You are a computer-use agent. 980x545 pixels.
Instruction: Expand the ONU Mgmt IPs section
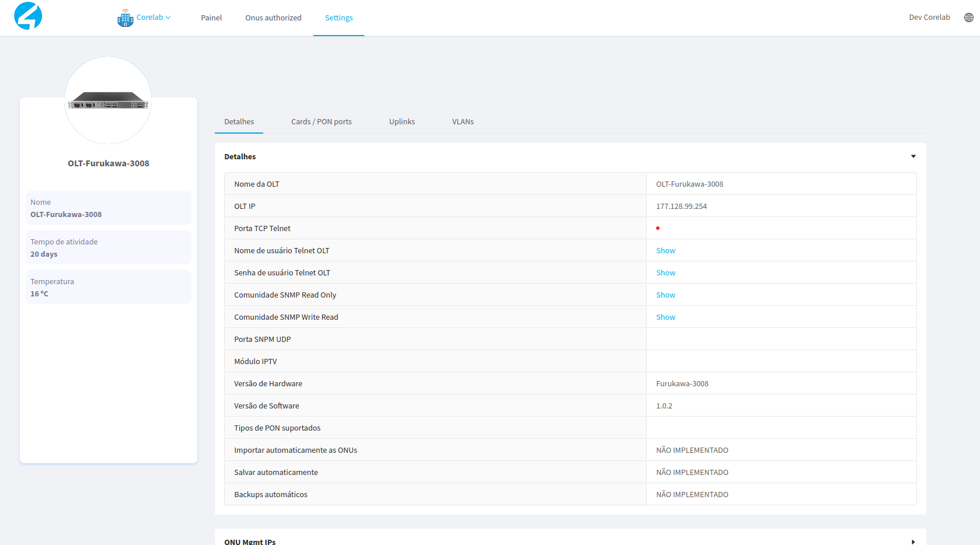[913, 541]
